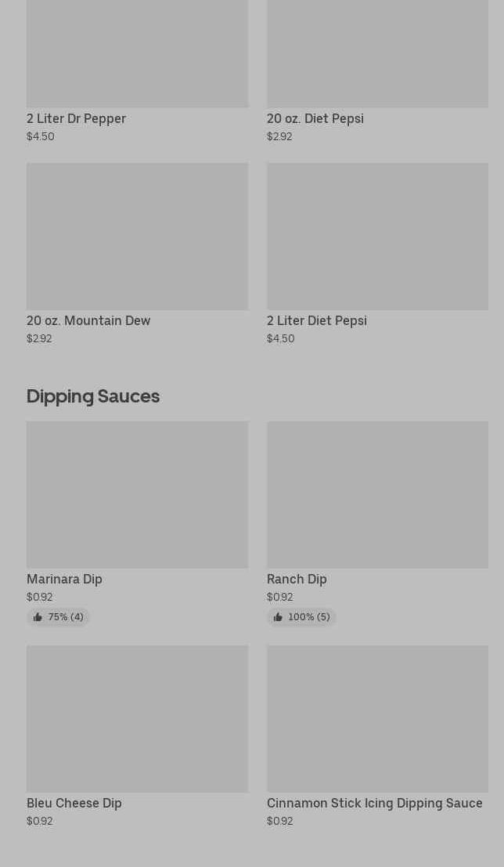
Task: Open the 2 Liter Diet Pepsi title
Action: click(316, 321)
